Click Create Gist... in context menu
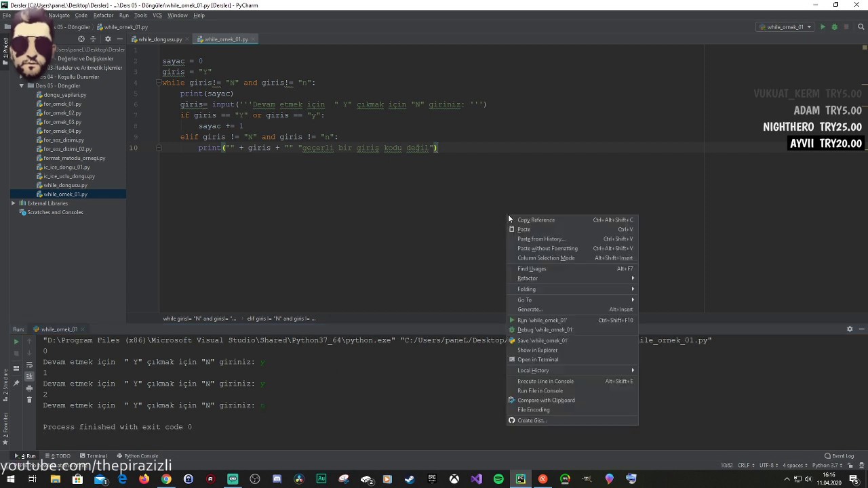This screenshot has width=868, height=488. [x=572, y=420]
